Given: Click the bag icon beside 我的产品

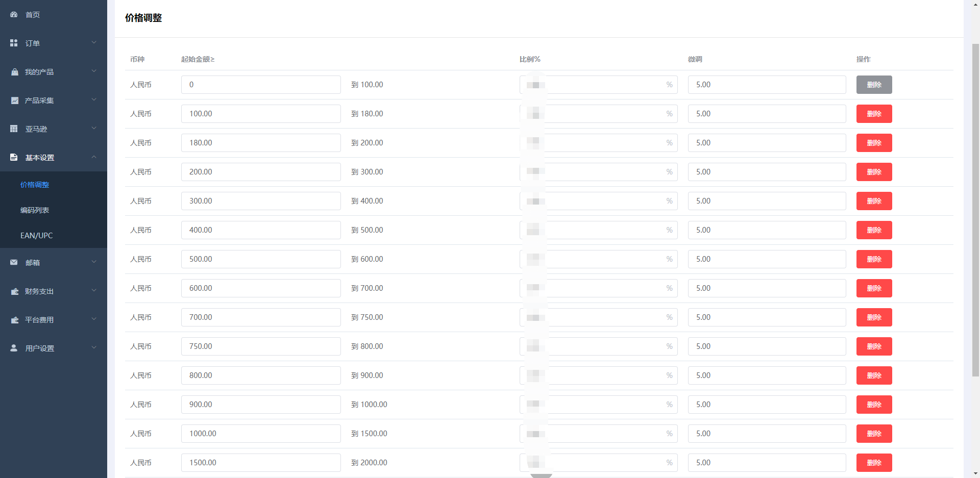Looking at the screenshot, I should pyautogui.click(x=14, y=72).
